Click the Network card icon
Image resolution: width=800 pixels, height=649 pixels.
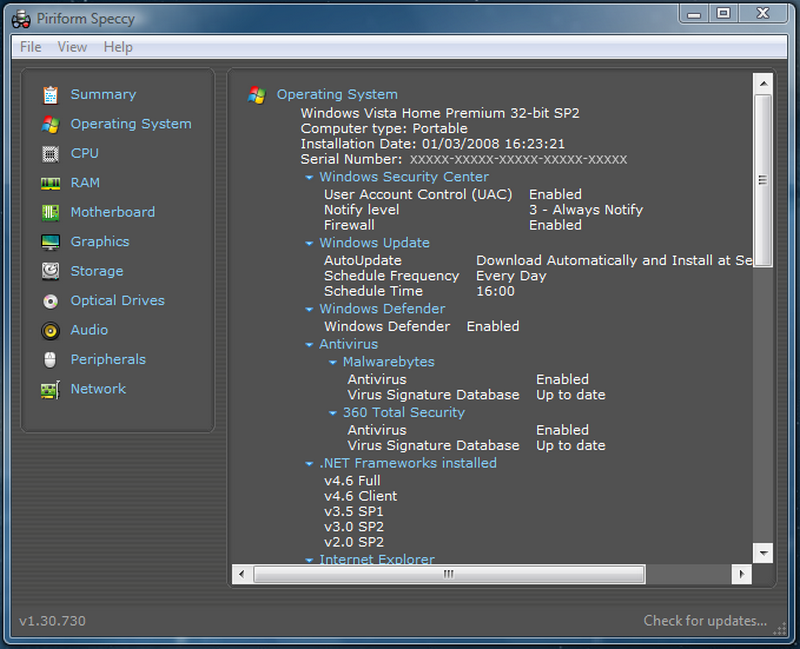pos(51,389)
